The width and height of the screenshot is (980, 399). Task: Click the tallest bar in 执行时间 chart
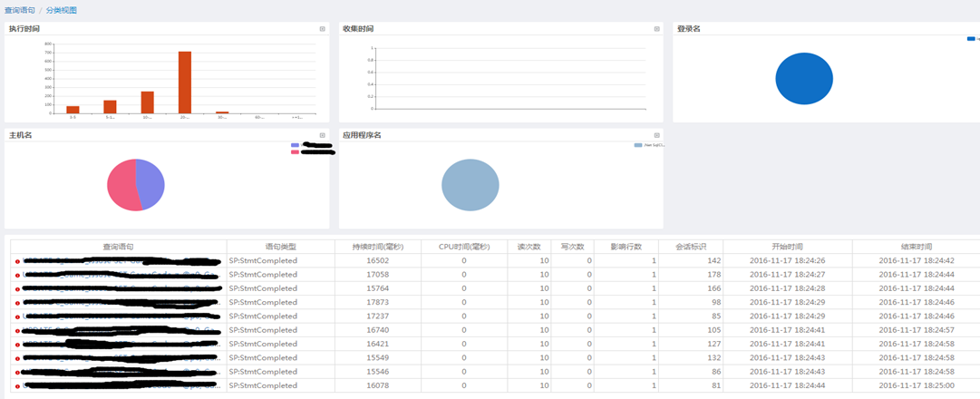tap(185, 82)
